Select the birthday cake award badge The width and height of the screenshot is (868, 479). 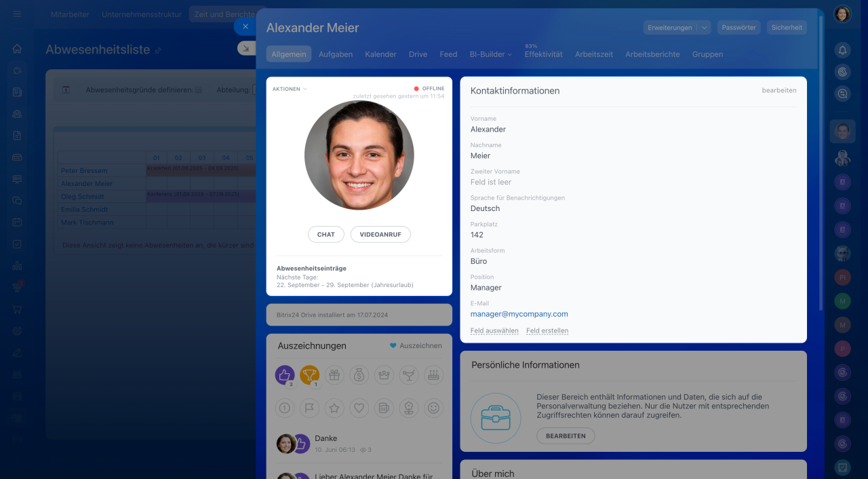(x=433, y=375)
